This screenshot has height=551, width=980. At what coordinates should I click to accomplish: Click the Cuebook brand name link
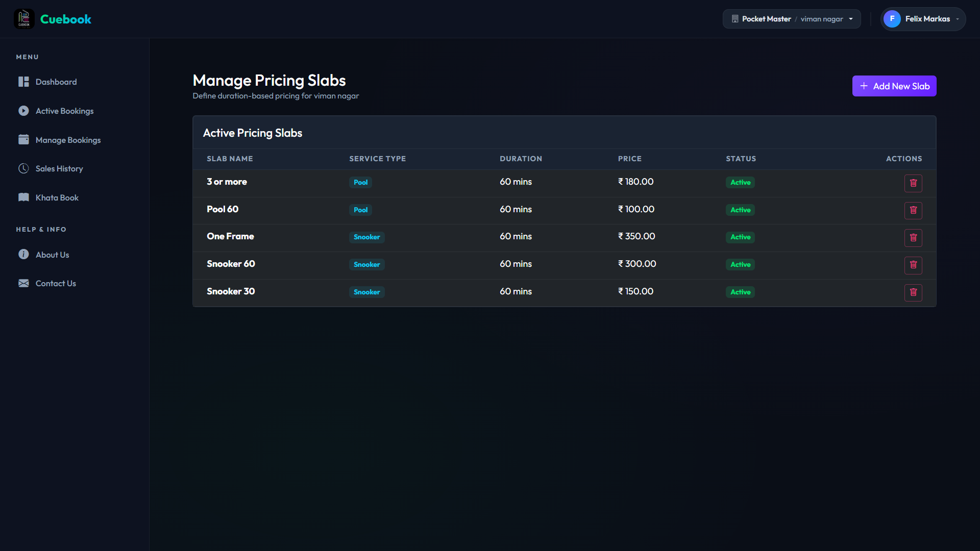(x=66, y=19)
